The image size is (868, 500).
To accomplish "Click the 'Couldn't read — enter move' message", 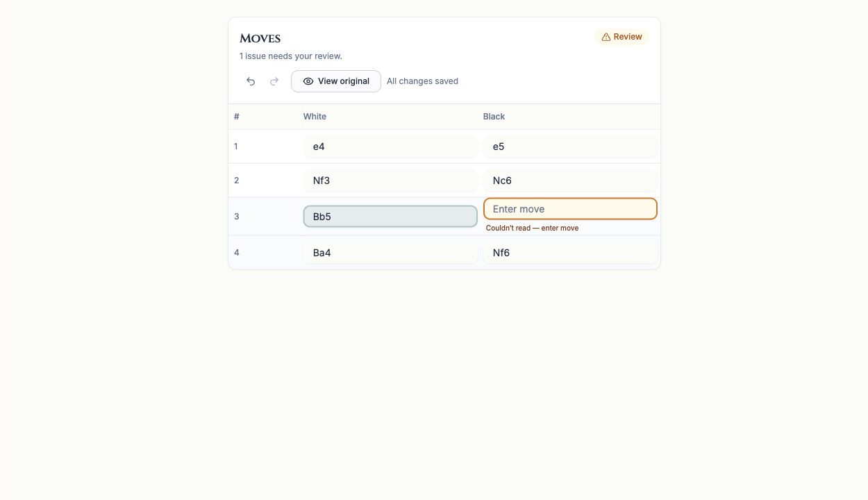I will 532,228.
